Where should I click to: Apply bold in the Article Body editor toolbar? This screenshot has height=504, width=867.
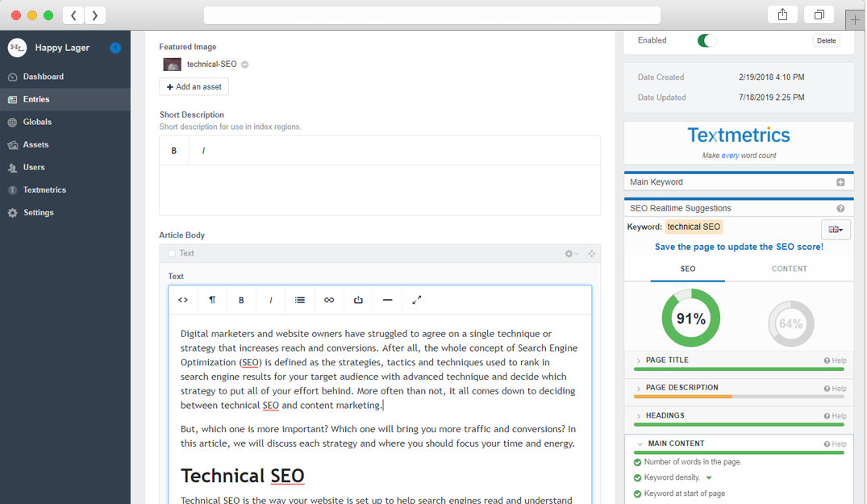[241, 300]
